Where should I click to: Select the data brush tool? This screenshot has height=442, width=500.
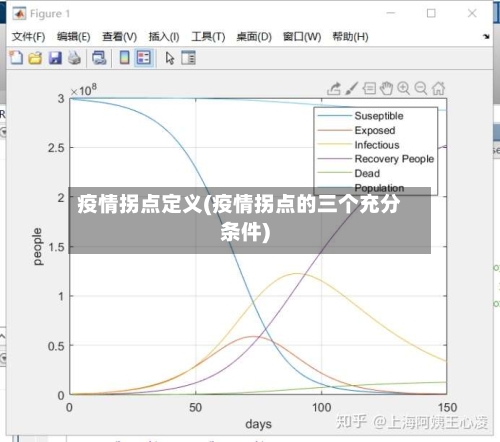351,88
